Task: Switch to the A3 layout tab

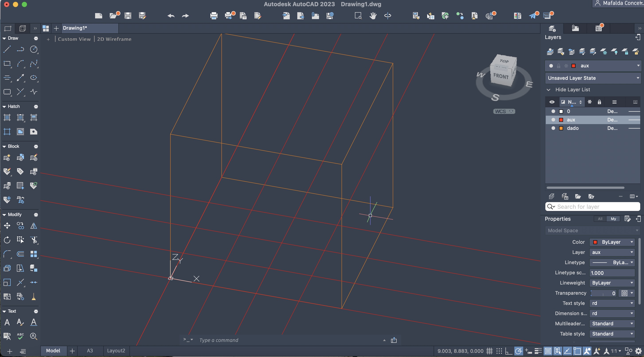Action: [90, 351]
